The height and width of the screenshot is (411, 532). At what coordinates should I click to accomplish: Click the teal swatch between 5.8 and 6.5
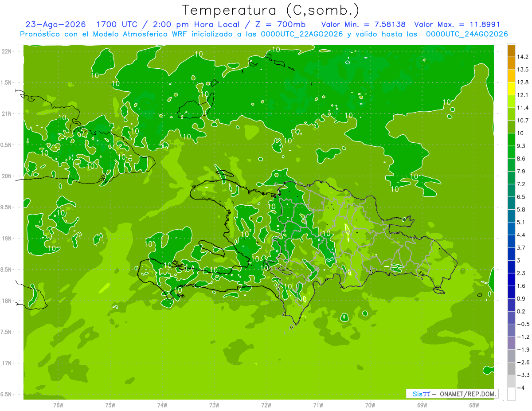click(511, 203)
